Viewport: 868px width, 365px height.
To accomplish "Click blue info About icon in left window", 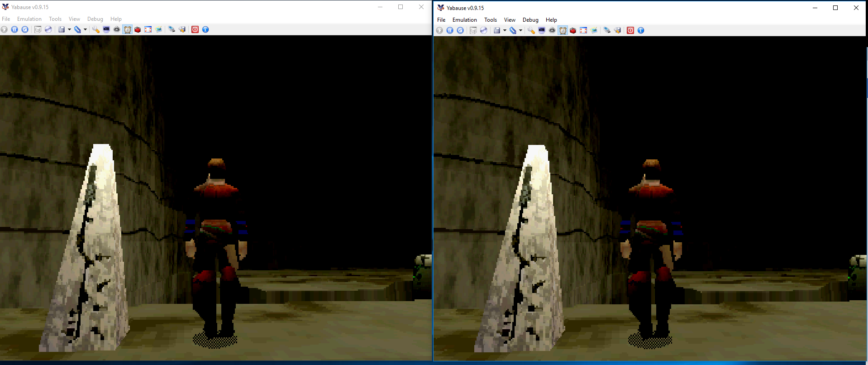I will (205, 29).
